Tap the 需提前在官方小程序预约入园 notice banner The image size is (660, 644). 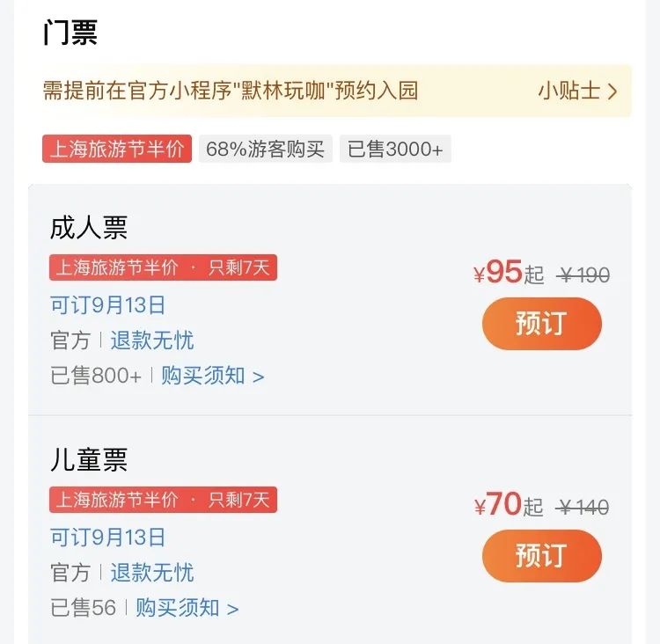point(336,91)
